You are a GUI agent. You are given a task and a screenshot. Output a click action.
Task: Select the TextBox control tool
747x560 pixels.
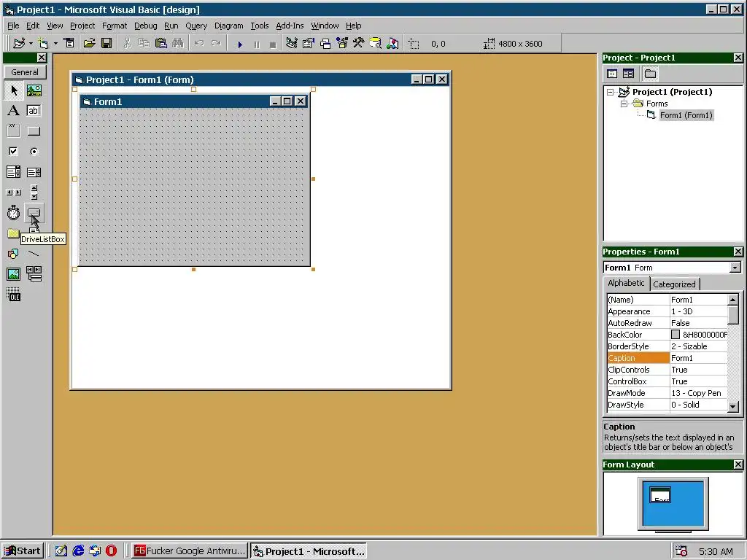click(34, 111)
